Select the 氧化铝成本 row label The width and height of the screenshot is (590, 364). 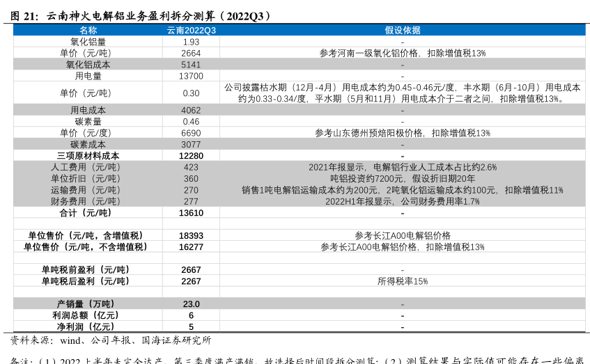pyautogui.click(x=88, y=65)
